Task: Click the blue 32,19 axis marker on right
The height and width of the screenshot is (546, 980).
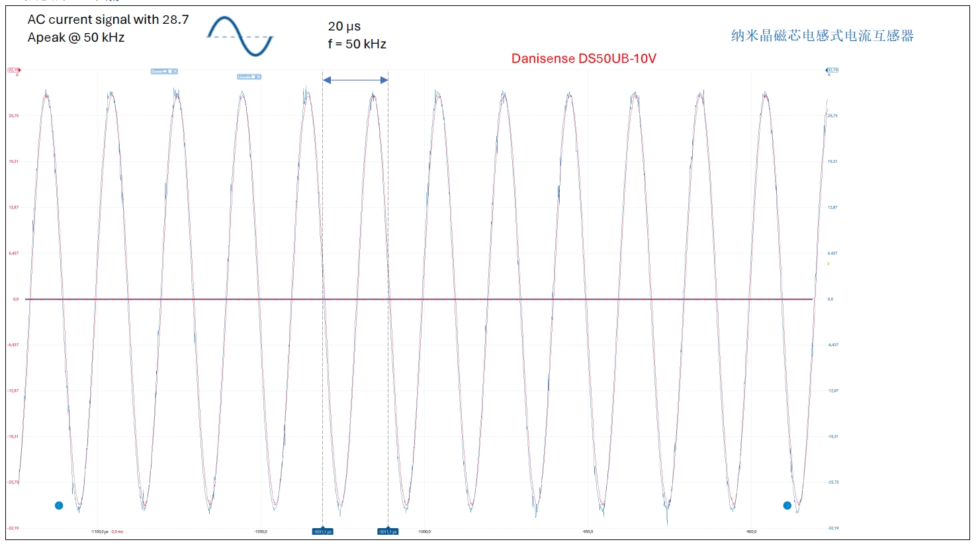Action: pos(832,69)
